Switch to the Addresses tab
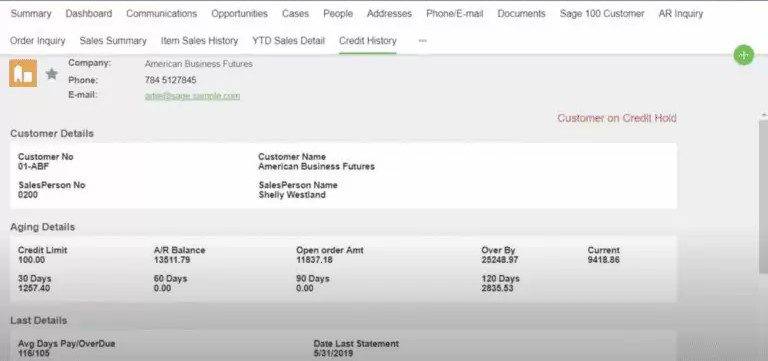768x361 pixels. [389, 14]
